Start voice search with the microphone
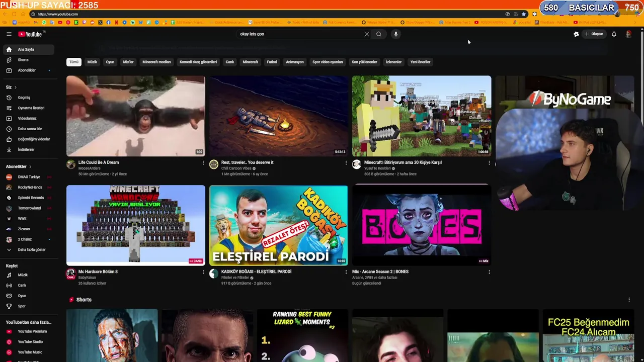This screenshot has width=644, height=362. tap(396, 34)
